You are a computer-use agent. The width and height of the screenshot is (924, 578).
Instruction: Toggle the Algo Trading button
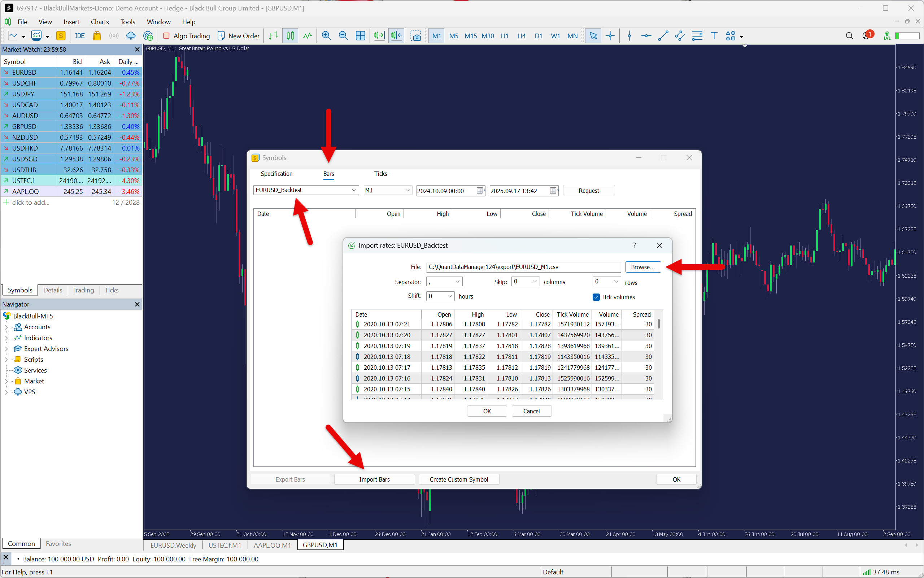pos(187,36)
